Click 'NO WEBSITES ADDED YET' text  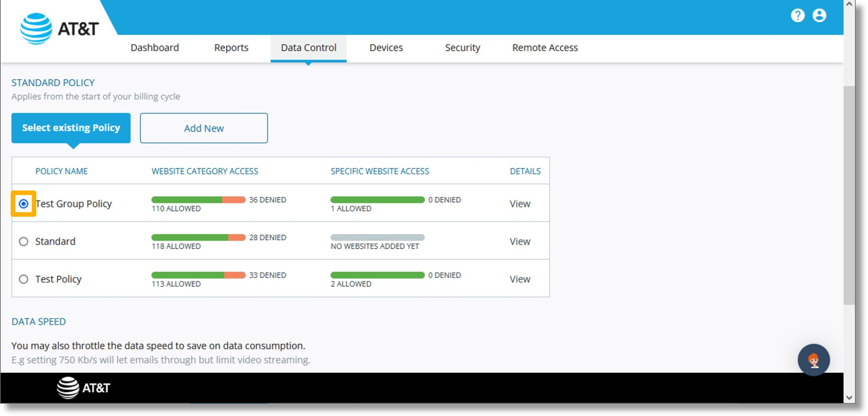coord(375,246)
